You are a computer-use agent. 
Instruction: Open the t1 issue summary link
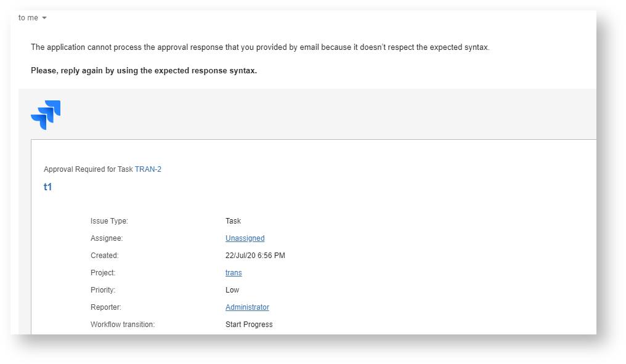[x=47, y=187]
